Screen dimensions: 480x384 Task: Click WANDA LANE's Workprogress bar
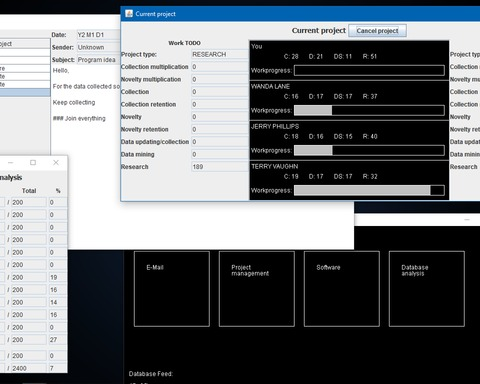[x=369, y=110]
